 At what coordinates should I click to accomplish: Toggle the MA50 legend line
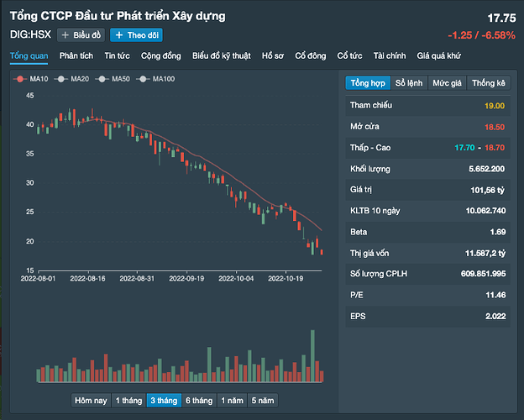click(x=113, y=78)
